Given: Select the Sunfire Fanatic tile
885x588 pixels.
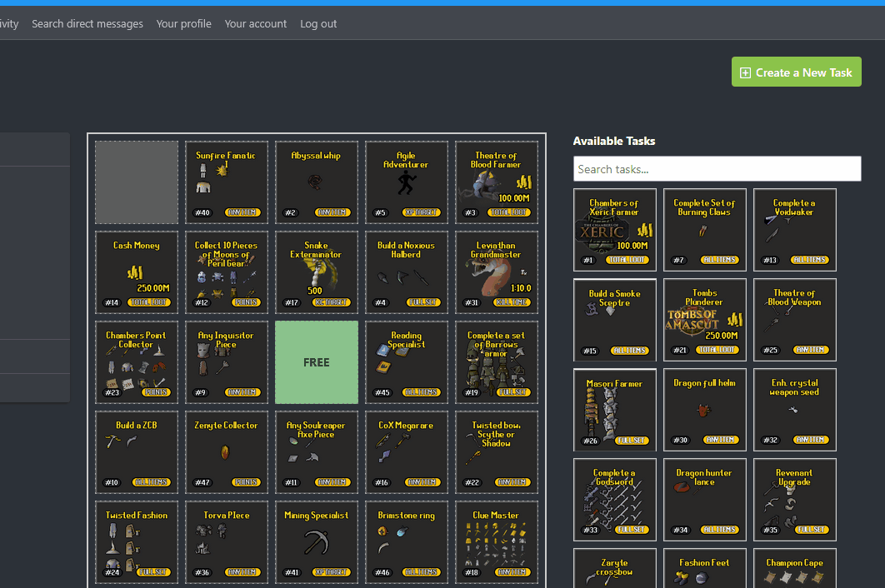Looking at the screenshot, I should (x=227, y=182).
